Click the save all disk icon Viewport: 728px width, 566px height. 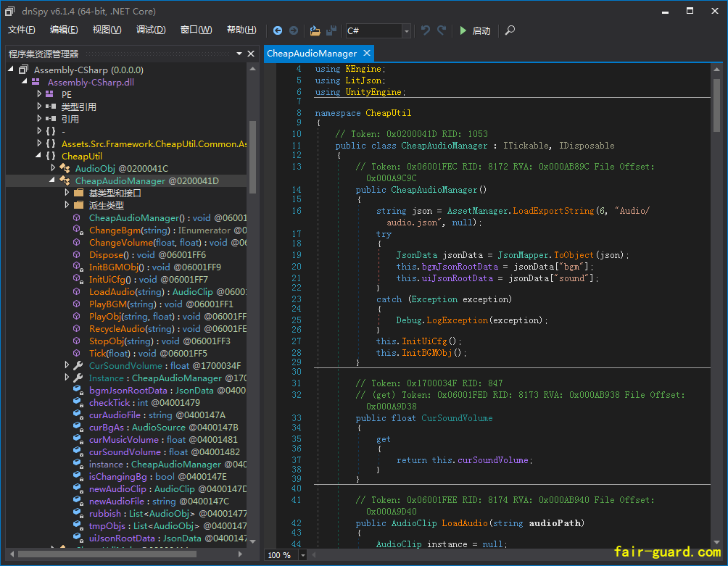[x=331, y=30]
